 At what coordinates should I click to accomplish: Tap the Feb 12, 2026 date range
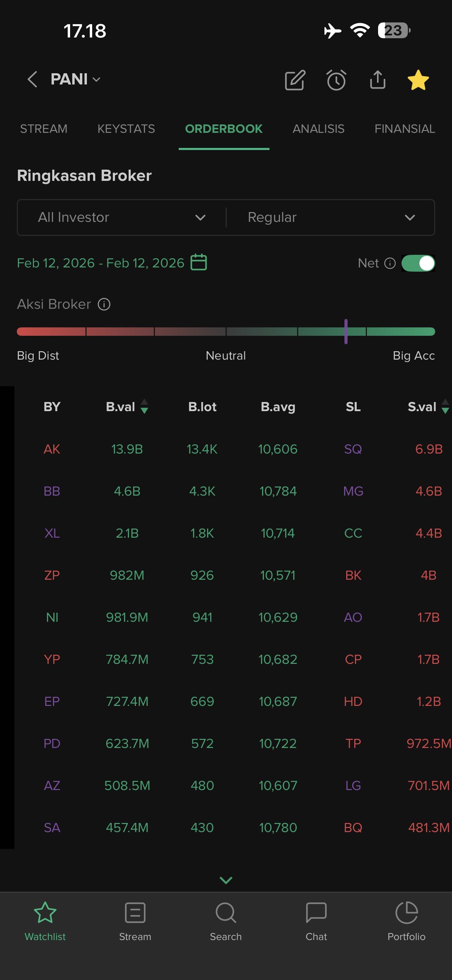click(101, 263)
